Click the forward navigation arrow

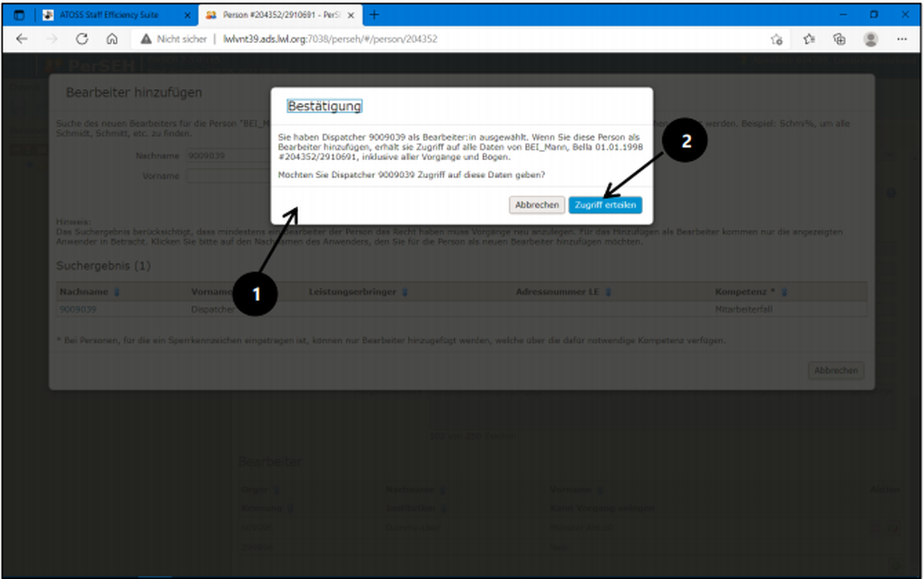click(x=52, y=39)
